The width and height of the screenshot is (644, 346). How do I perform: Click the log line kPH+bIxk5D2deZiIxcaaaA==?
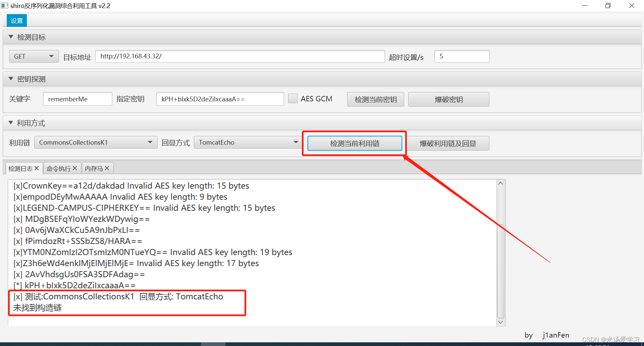point(74,286)
